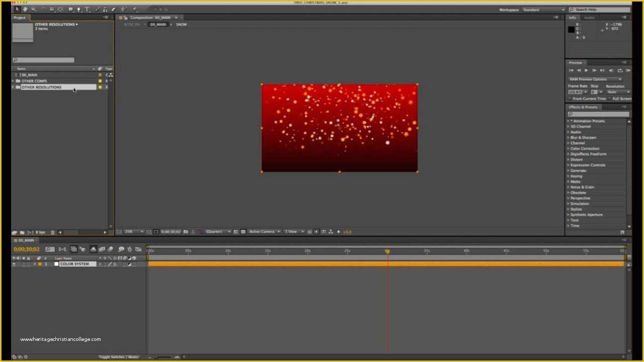Click the 00_MAIN comp in viewer breadcrumb

pyautogui.click(x=158, y=24)
